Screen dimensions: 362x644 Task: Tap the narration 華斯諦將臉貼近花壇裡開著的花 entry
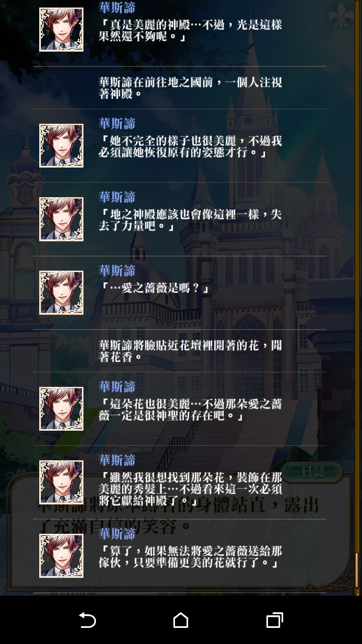pyautogui.click(x=190, y=351)
